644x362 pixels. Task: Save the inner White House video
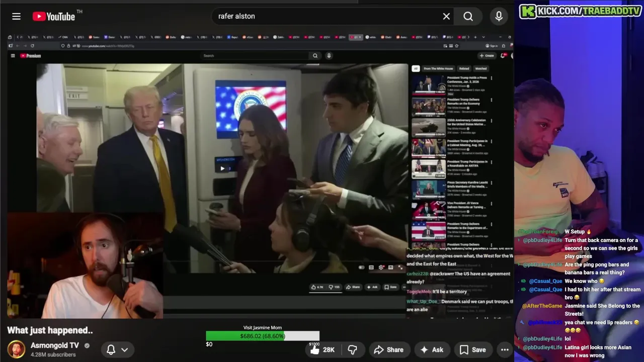coord(390,287)
